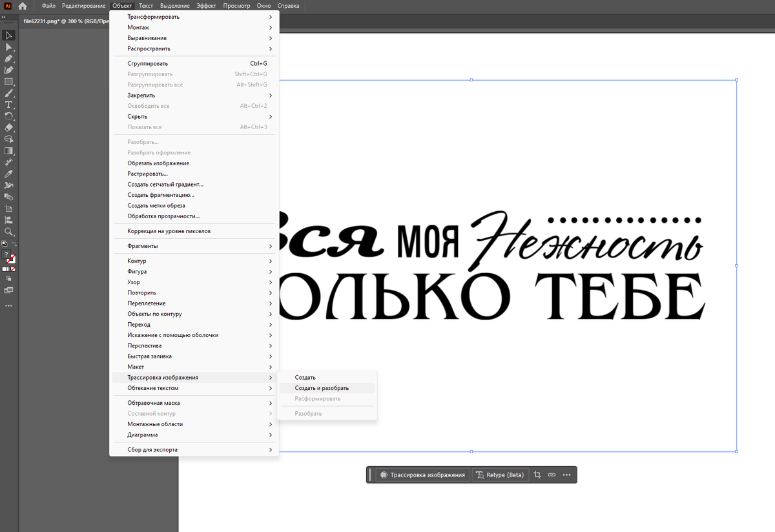Choose Сгруппировать from Объект menu

pos(194,63)
